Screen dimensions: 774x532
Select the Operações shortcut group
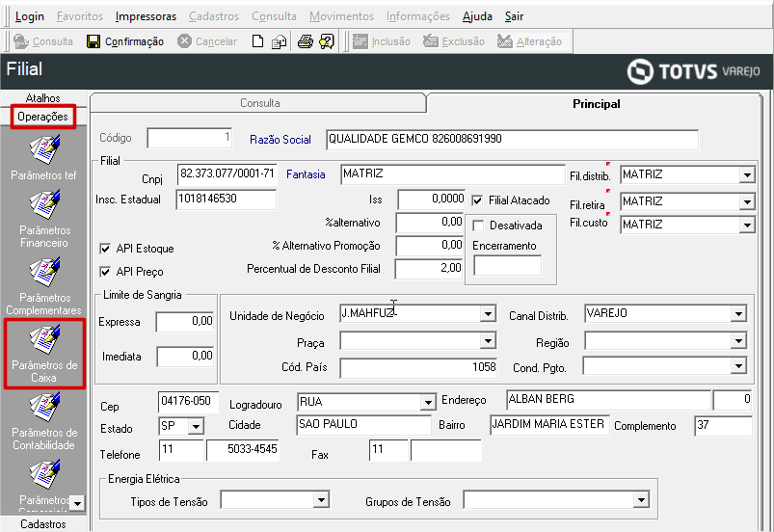pos(43,117)
